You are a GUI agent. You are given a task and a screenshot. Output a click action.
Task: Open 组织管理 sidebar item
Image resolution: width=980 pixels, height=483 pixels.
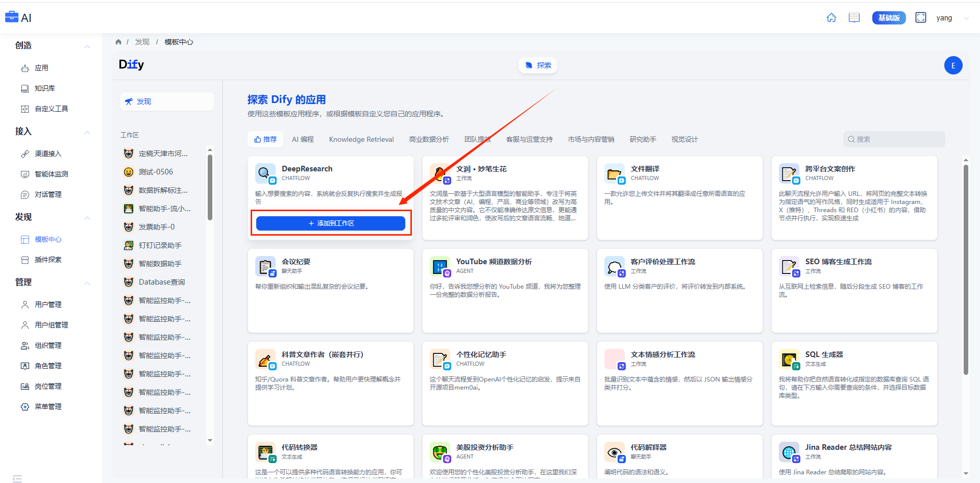(x=48, y=345)
